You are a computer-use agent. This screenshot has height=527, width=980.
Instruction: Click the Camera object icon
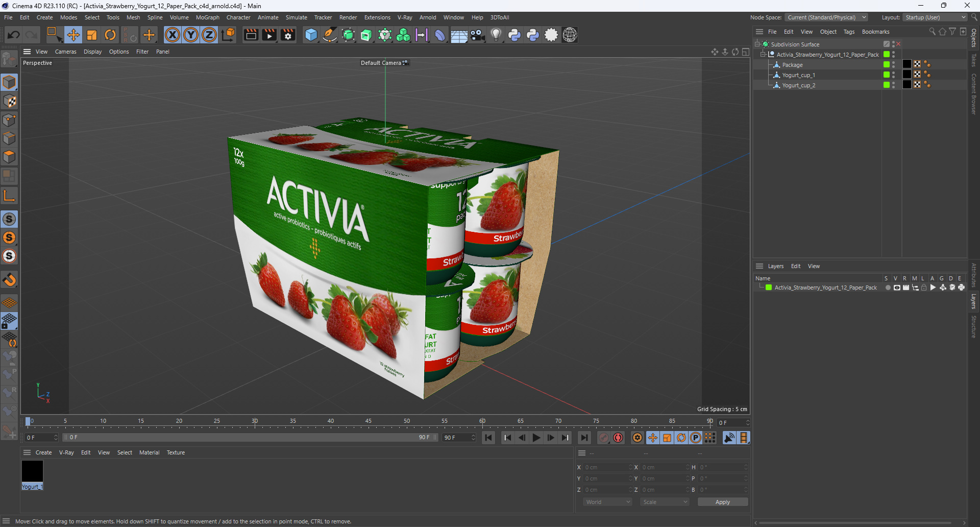[x=477, y=35]
